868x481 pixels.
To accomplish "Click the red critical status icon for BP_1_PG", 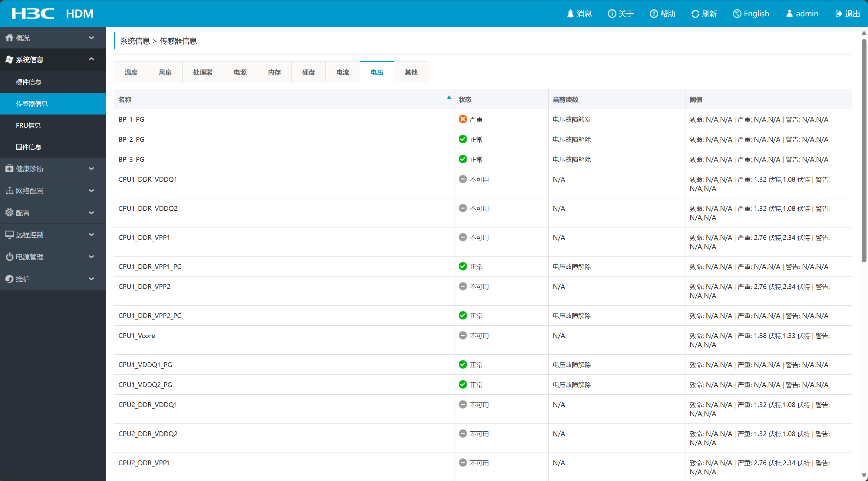I will click(463, 119).
